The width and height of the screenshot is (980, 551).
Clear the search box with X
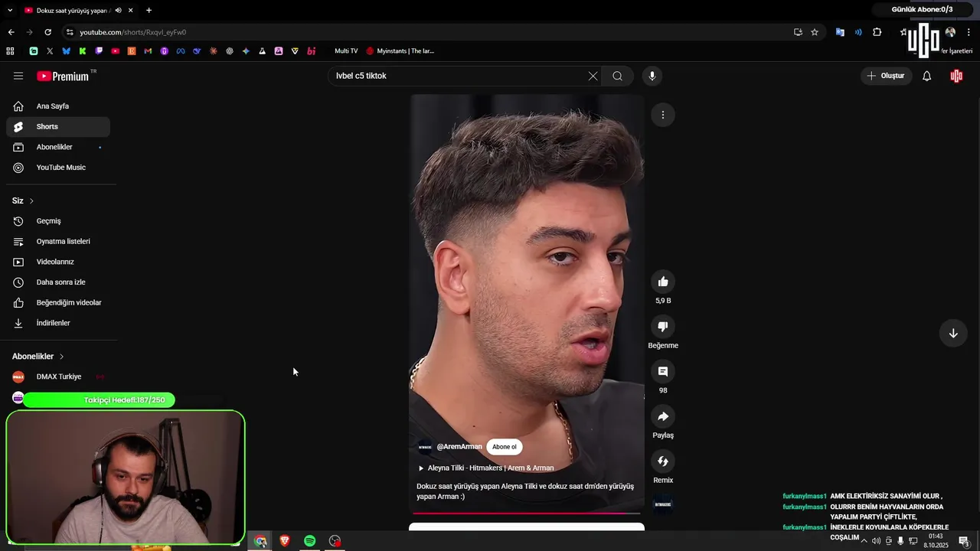593,76
